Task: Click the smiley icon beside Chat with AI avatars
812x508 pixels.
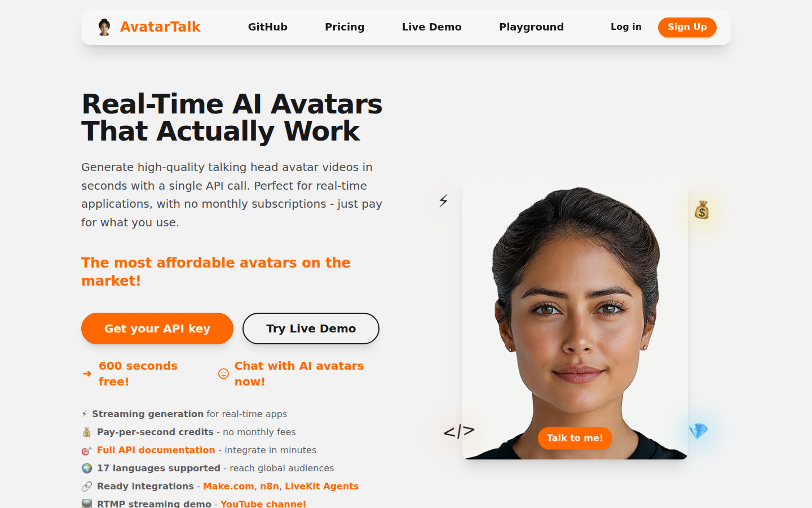Action: click(224, 374)
